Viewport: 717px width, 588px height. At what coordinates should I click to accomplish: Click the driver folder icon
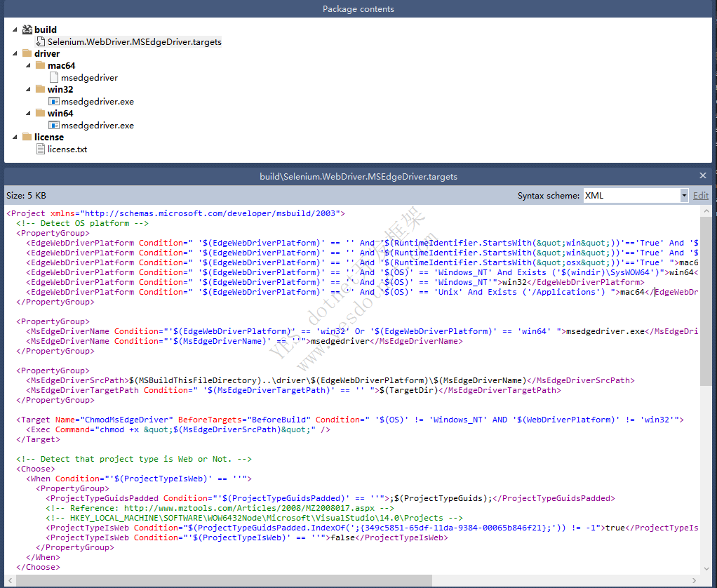[x=27, y=53]
